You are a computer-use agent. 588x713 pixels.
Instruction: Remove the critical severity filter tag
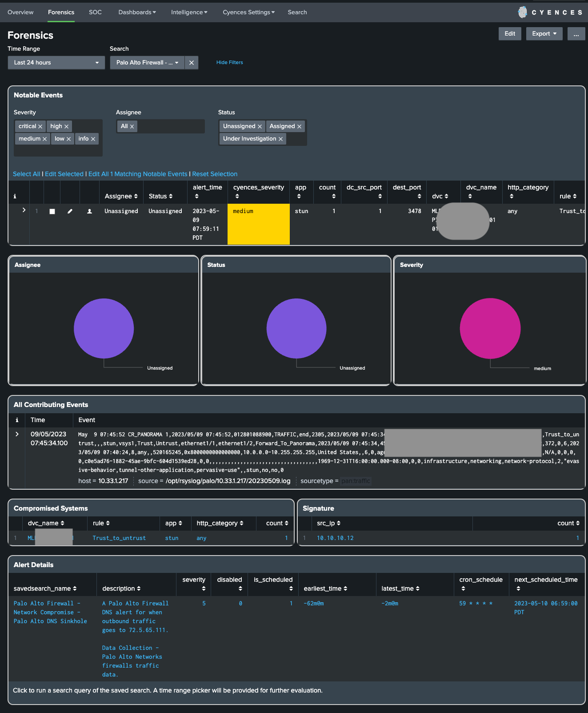(40, 127)
